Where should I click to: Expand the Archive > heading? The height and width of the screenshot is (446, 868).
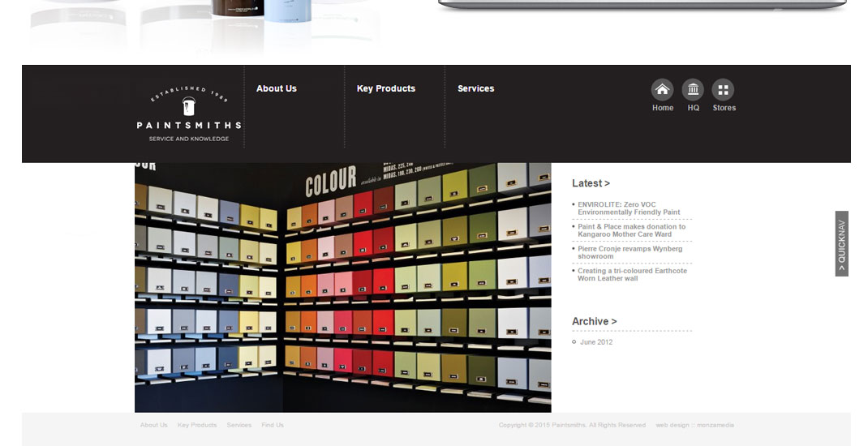coord(594,321)
